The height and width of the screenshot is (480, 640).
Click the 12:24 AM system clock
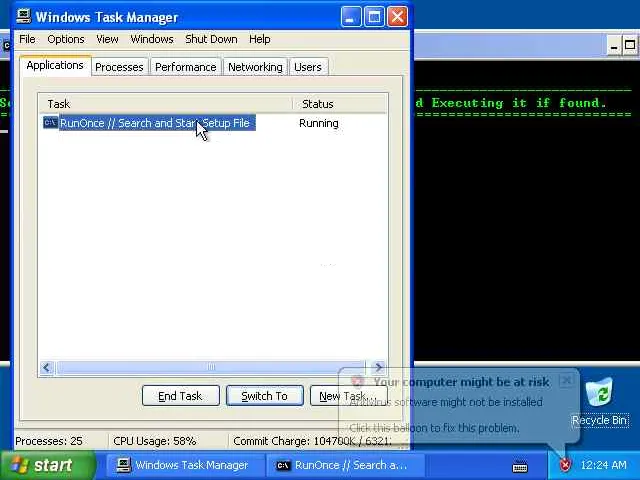603,465
